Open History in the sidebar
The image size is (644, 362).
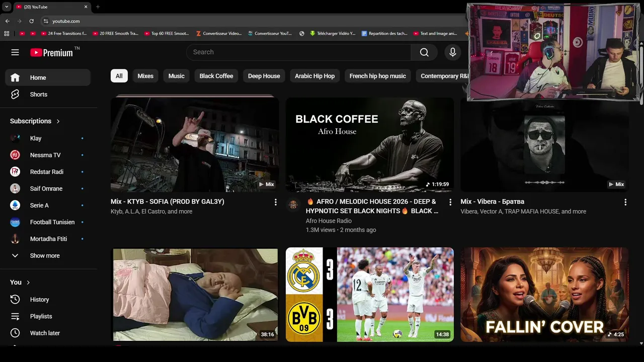[x=48, y=300]
